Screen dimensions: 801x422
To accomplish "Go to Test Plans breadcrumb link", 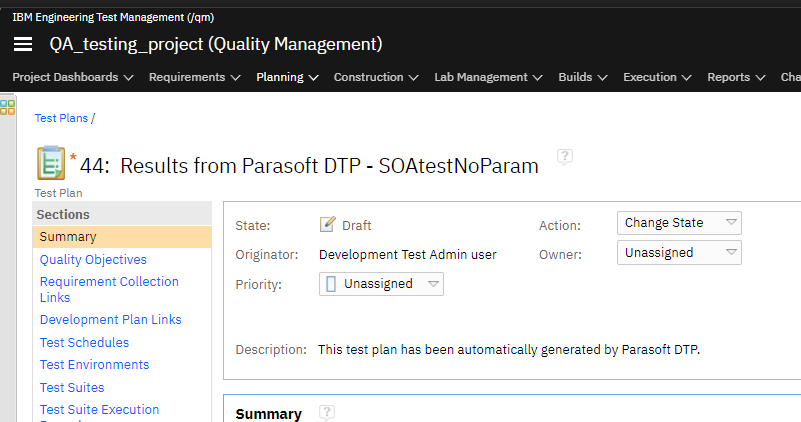I will [x=61, y=118].
